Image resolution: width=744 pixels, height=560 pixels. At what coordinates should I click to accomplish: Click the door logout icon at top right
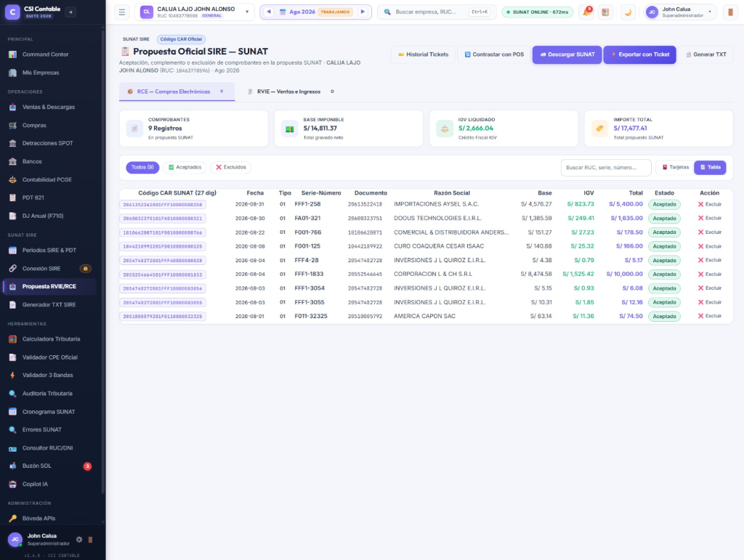pos(730,12)
